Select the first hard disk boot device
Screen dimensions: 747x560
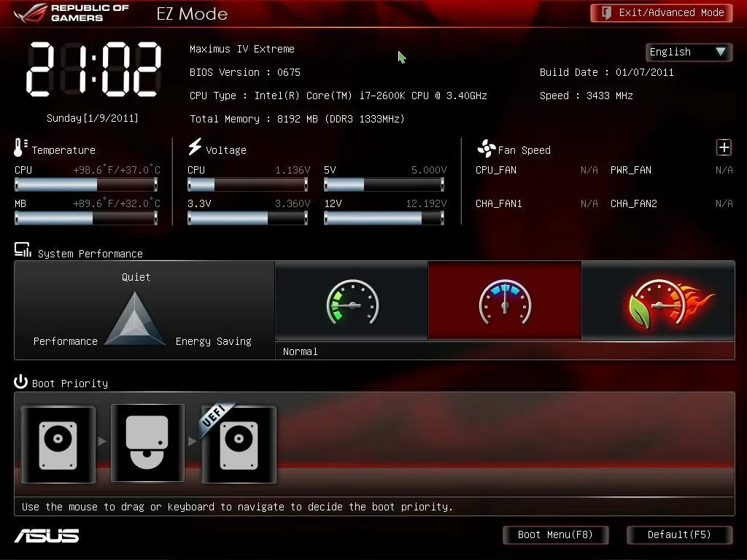[x=58, y=445]
